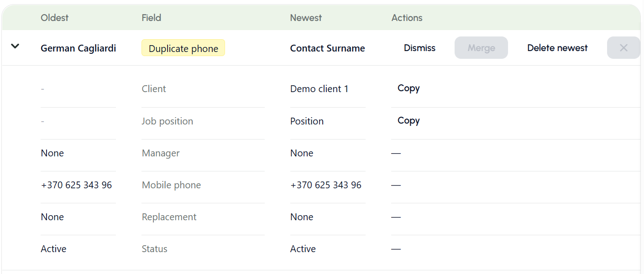Click the Oldest column header
The height and width of the screenshot is (274, 644).
tap(54, 18)
